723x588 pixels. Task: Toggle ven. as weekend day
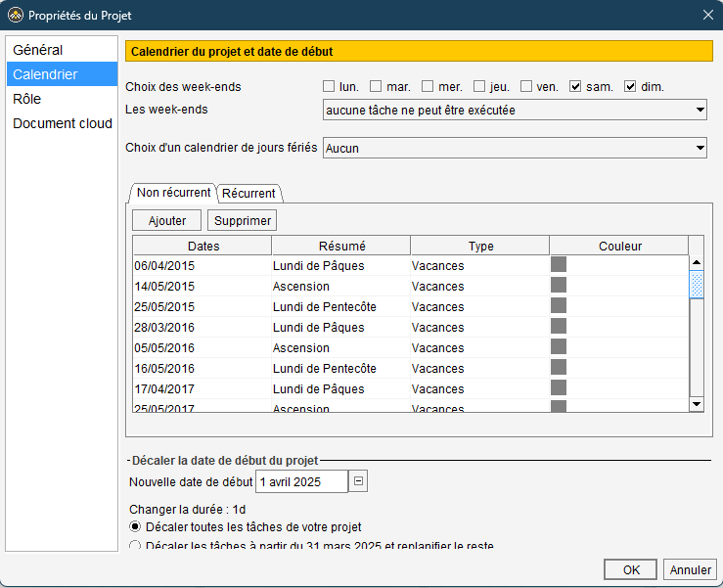click(526, 86)
